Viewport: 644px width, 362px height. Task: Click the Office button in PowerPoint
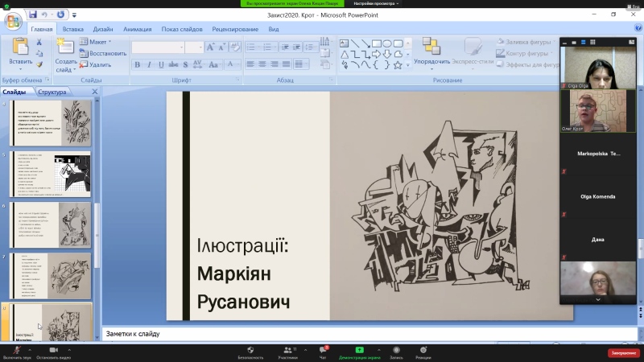pos(11,19)
